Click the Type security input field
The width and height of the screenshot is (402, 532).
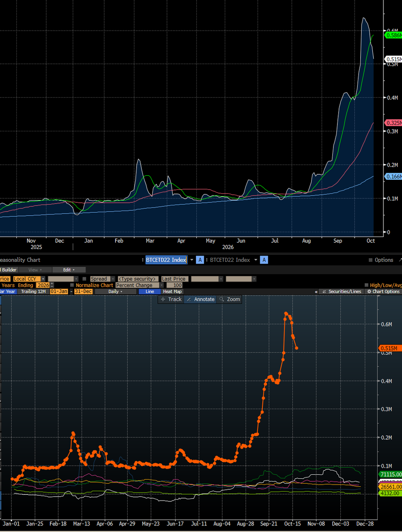(137, 279)
